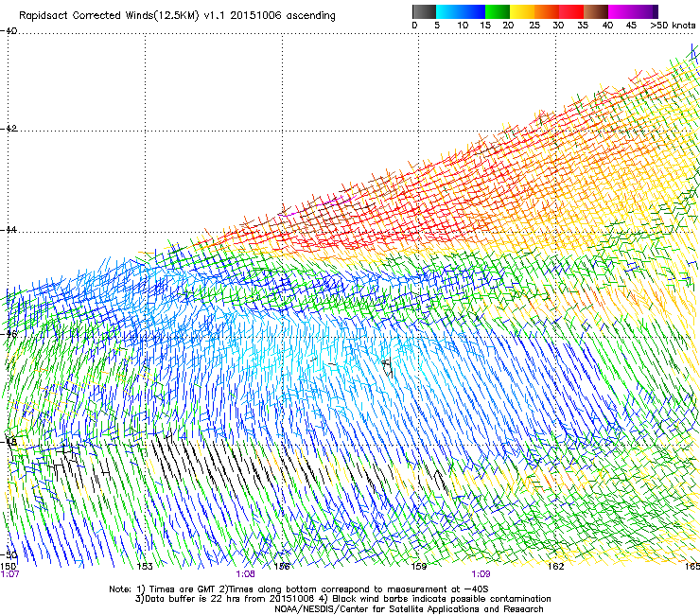Pick the brown 35-40 knots legend segment
This screenshot has height=615, width=700.
point(596,11)
